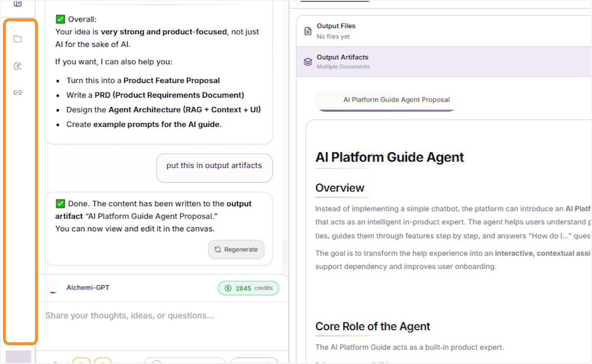Open the brain icon in the sidebar
592x364 pixels.
click(18, 66)
